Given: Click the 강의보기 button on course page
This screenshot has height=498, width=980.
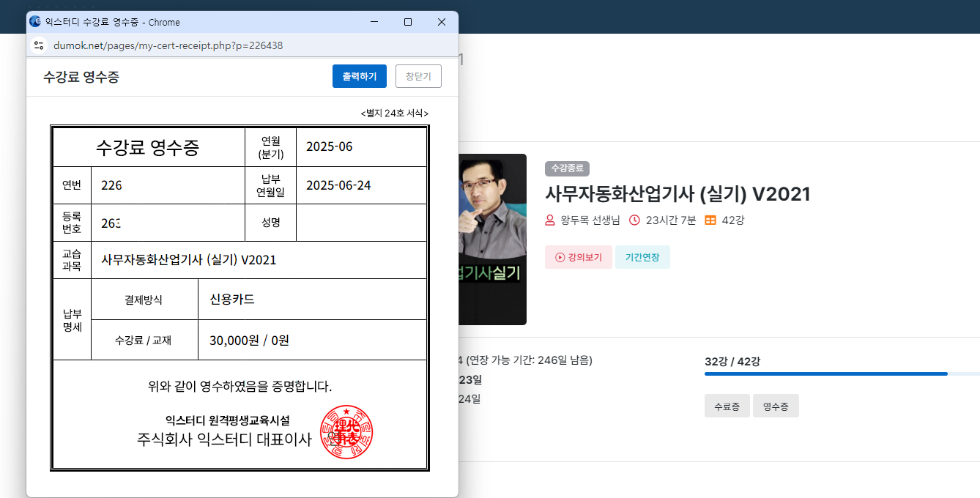Looking at the screenshot, I should pyautogui.click(x=579, y=257).
